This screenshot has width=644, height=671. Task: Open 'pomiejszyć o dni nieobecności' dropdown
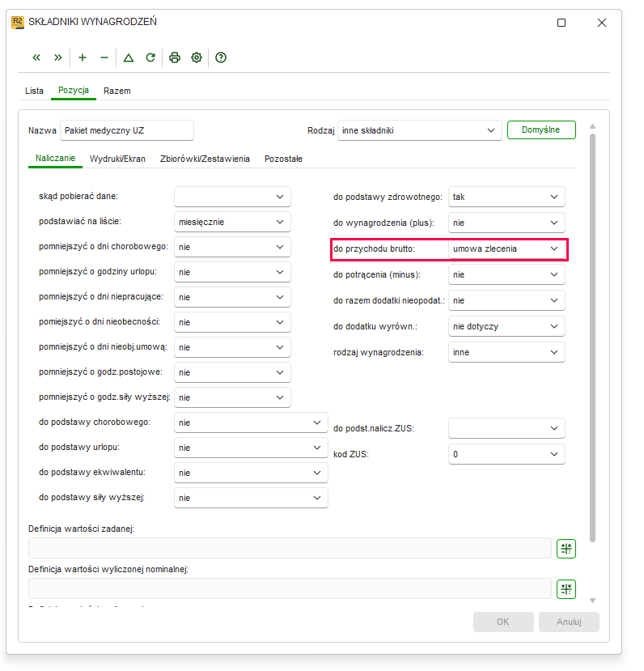pos(232,322)
